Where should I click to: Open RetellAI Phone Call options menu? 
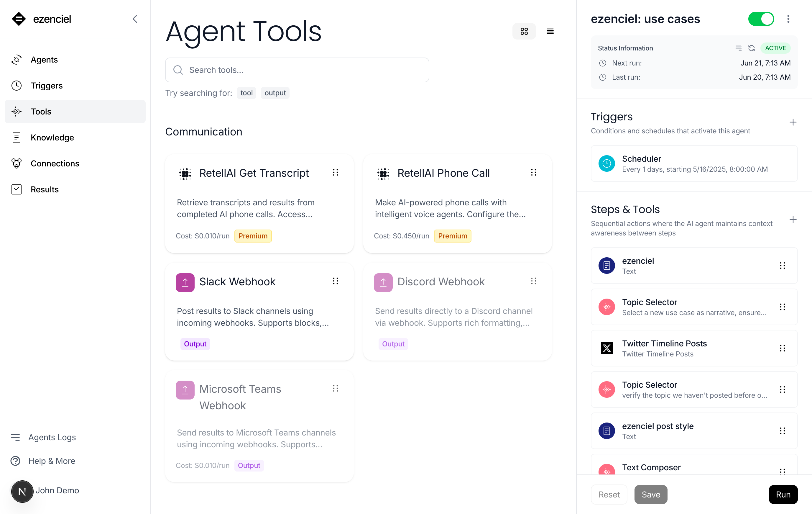(533, 173)
